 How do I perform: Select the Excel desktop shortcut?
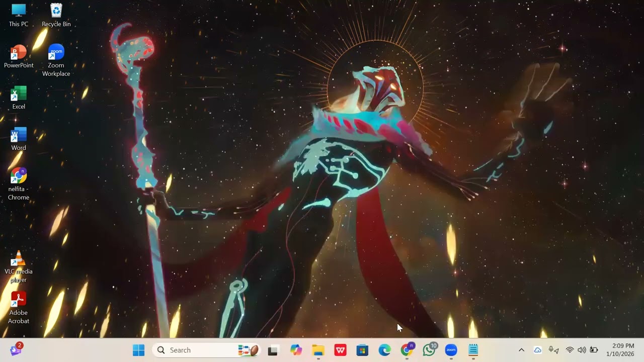point(19,98)
